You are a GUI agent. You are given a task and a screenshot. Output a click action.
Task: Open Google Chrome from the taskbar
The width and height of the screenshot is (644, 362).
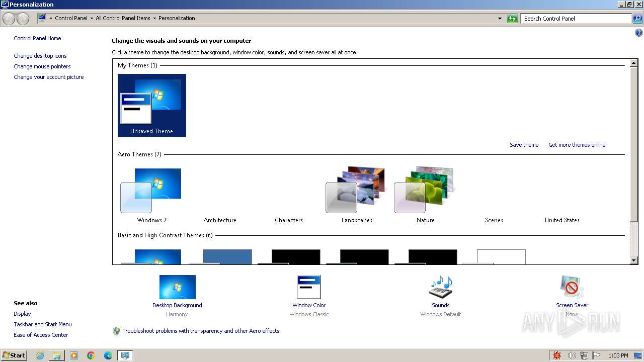91,355
